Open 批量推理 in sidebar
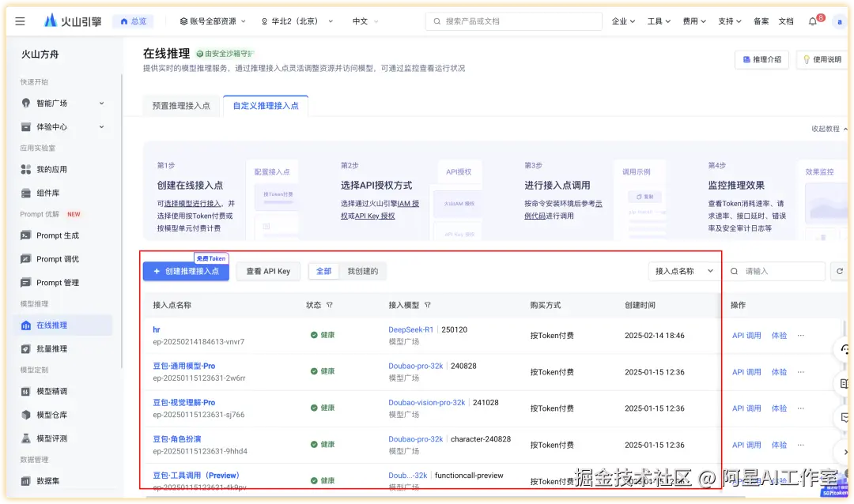 point(51,349)
